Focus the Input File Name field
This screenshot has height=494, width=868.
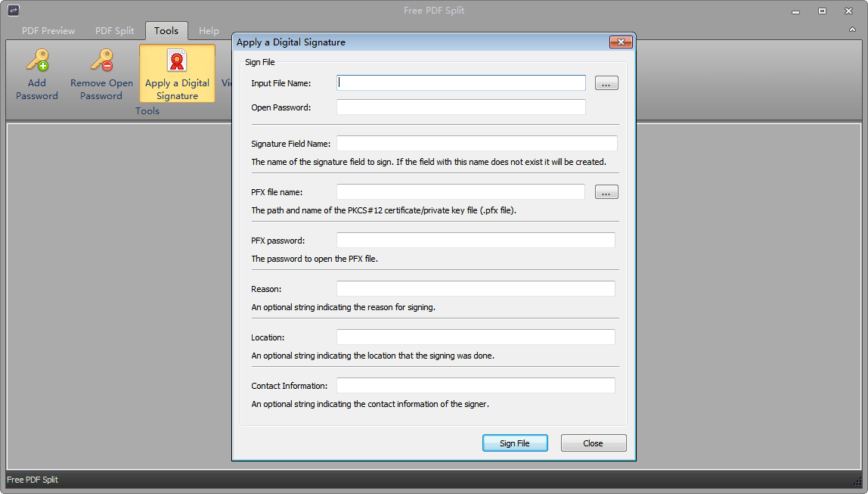point(461,83)
